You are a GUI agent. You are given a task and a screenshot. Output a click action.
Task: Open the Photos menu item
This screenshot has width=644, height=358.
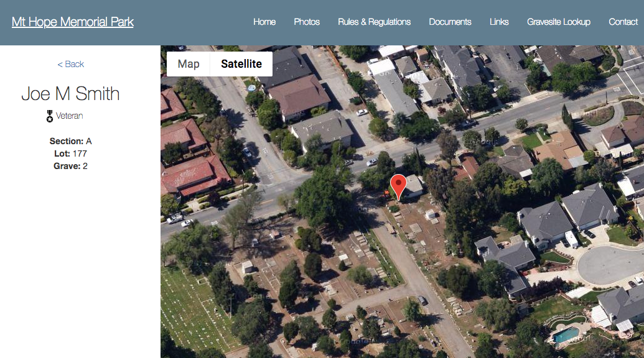[x=307, y=22]
